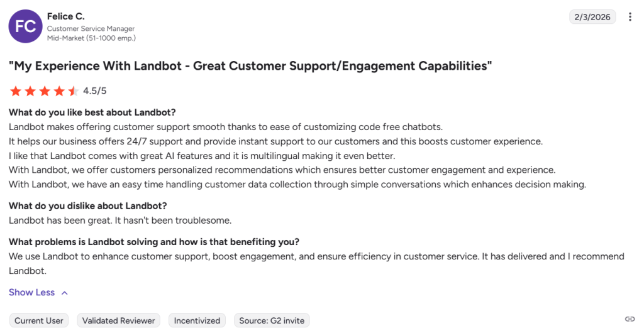
Task: Select the Incentivized tag
Action: (x=197, y=320)
